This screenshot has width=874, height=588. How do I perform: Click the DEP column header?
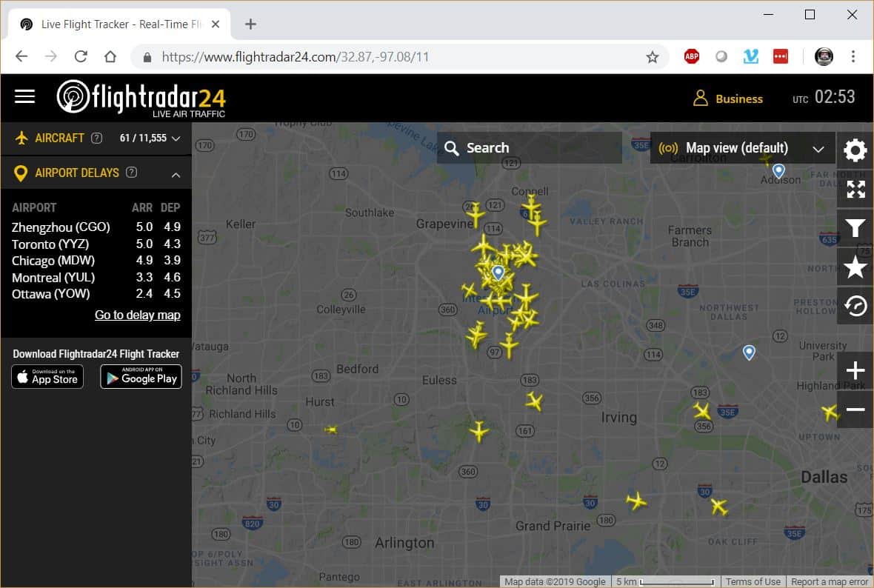coord(170,207)
